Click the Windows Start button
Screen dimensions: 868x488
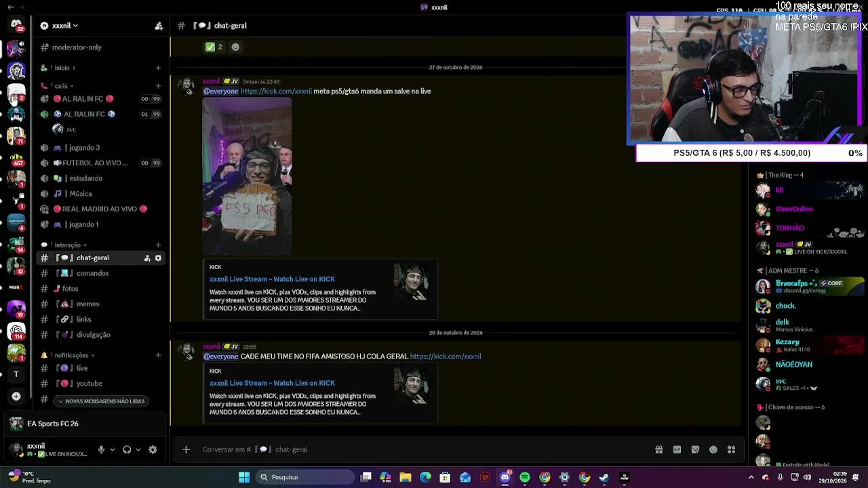click(x=244, y=477)
